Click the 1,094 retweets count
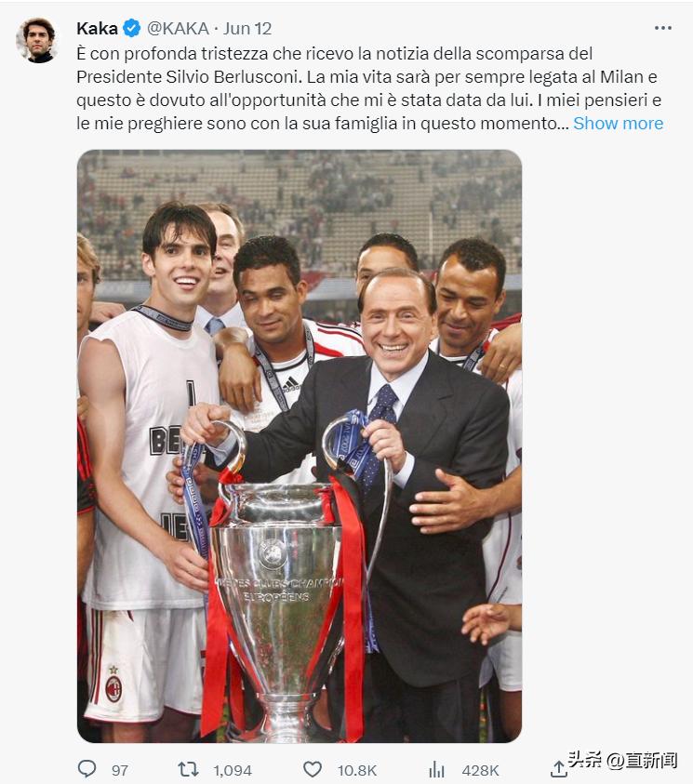Viewport: 693px width, 784px height. pos(233,770)
